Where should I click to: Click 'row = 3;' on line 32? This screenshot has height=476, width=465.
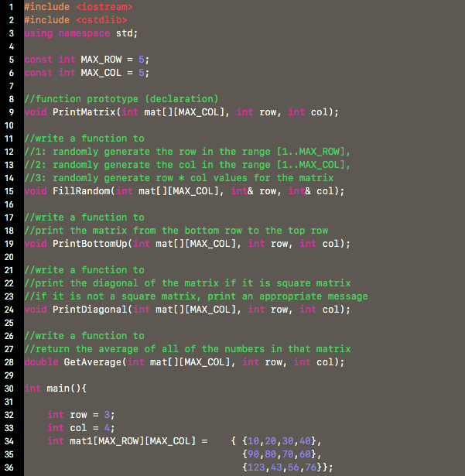point(92,415)
